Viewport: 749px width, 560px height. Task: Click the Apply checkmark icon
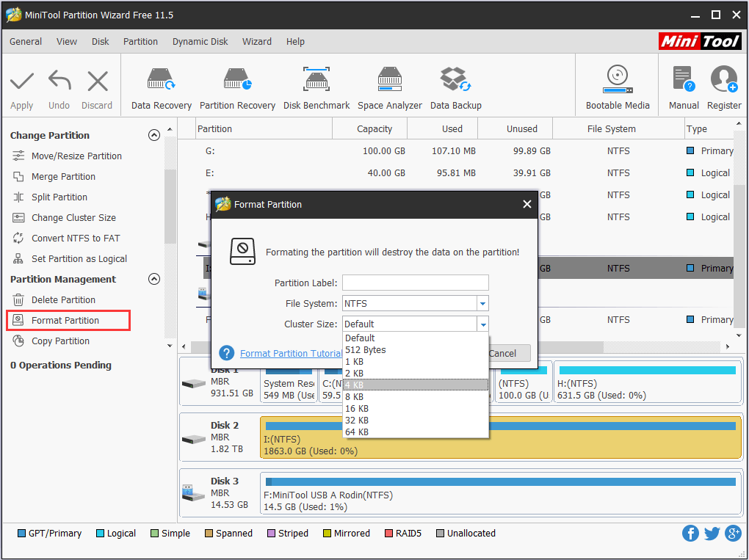[22, 81]
